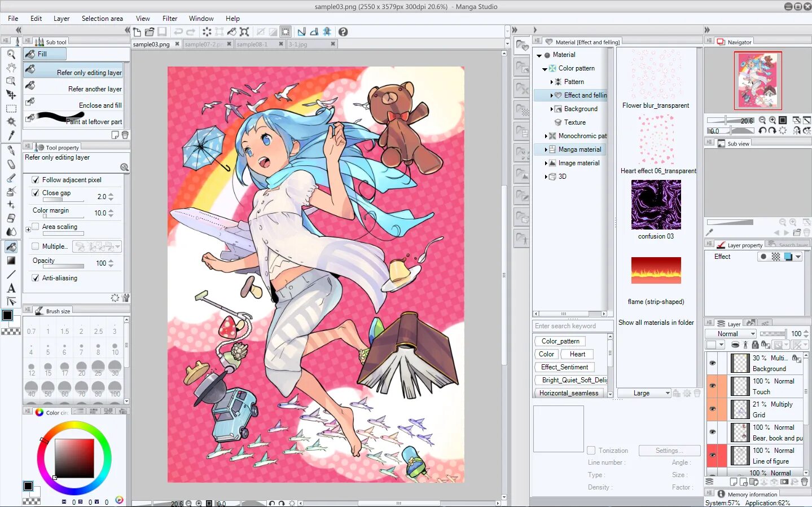
Task: Hide the Touch layer visibility eye
Action: 712,386
